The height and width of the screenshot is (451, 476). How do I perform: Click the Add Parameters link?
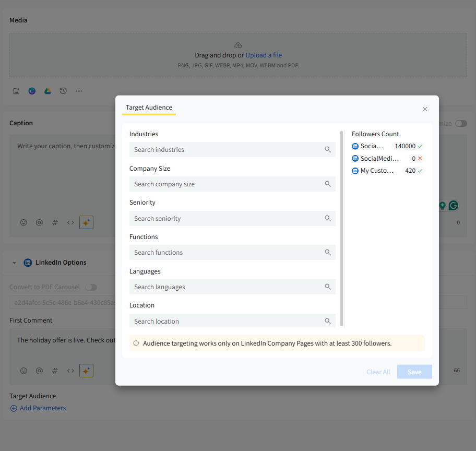(x=38, y=408)
